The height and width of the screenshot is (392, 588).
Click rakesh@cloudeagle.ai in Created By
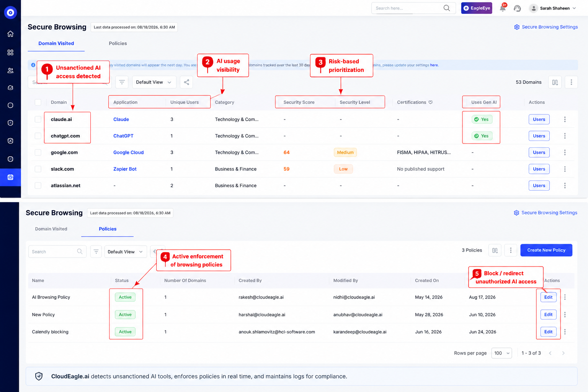click(261, 297)
